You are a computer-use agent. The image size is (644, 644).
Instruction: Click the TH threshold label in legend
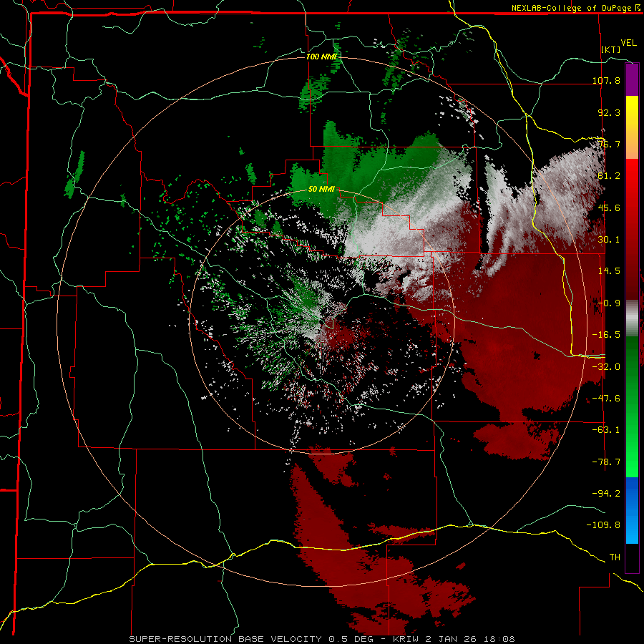point(615,557)
